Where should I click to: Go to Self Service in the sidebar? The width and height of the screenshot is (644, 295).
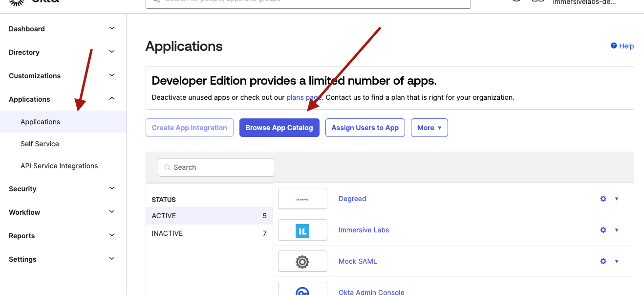[40, 144]
